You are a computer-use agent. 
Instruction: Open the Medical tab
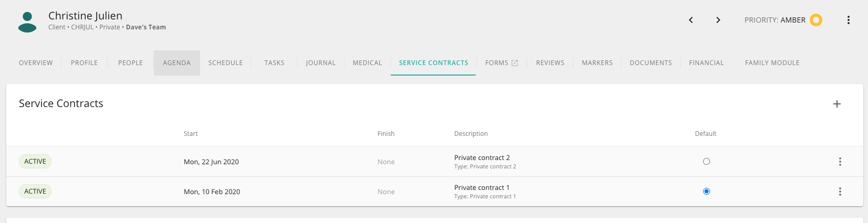368,63
